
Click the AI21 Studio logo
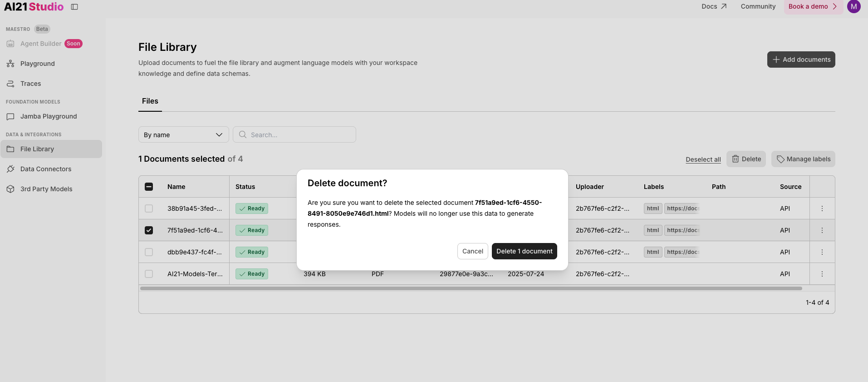(34, 7)
